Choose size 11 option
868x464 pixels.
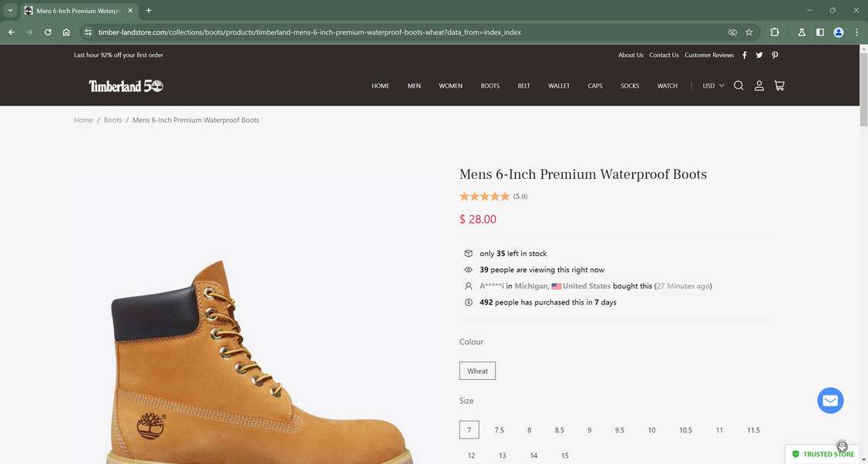[x=719, y=430]
